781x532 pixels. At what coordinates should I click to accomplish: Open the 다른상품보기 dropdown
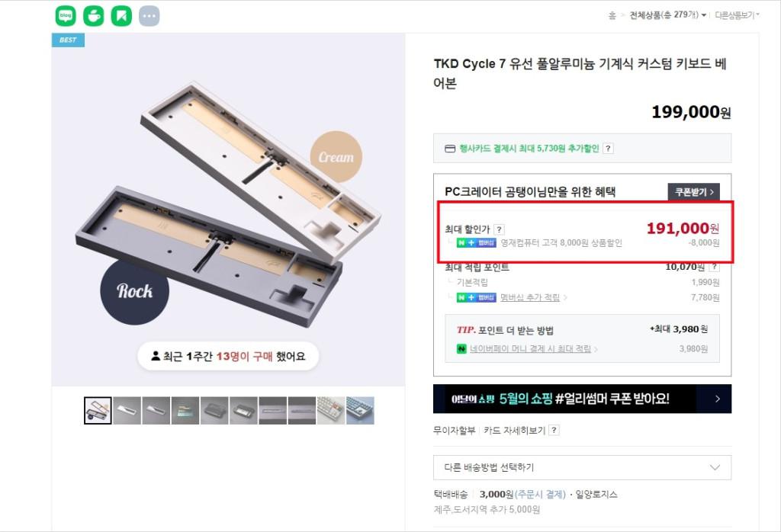[x=737, y=15]
